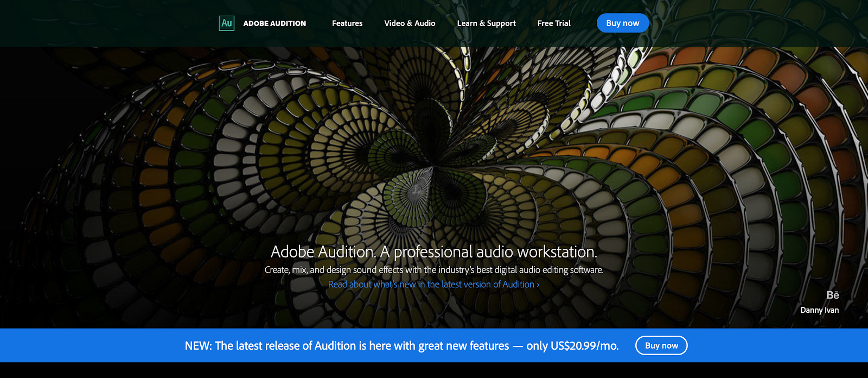Click the 'Create, mix, and design sound effects' subtitle

click(433, 270)
